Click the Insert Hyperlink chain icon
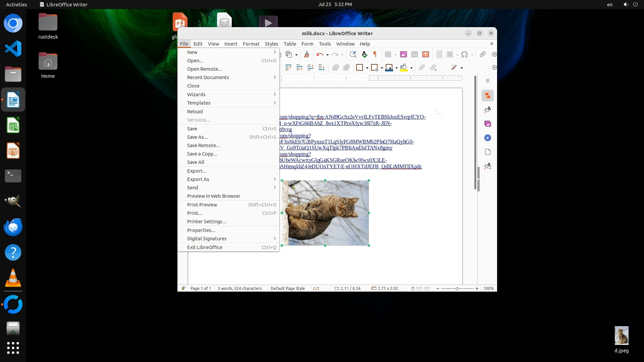This screenshot has width=644, height=362. (482, 54)
